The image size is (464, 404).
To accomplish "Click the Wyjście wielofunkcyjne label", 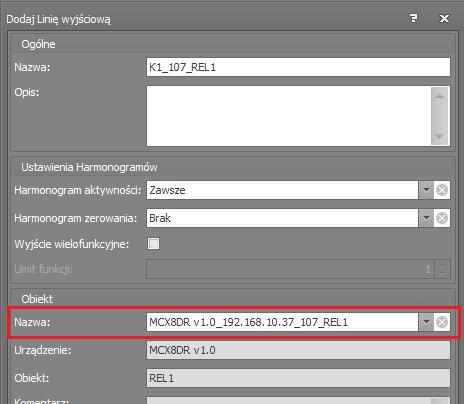I will tap(71, 244).
